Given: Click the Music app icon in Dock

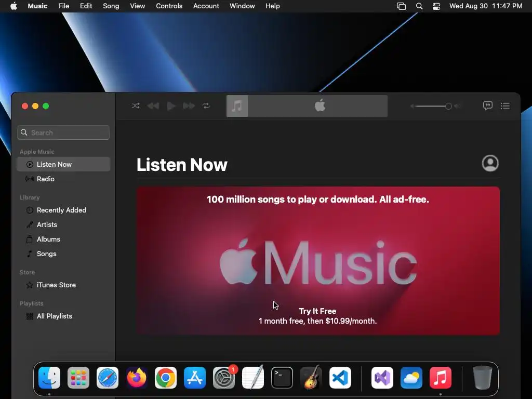Looking at the screenshot, I should pyautogui.click(x=441, y=378).
